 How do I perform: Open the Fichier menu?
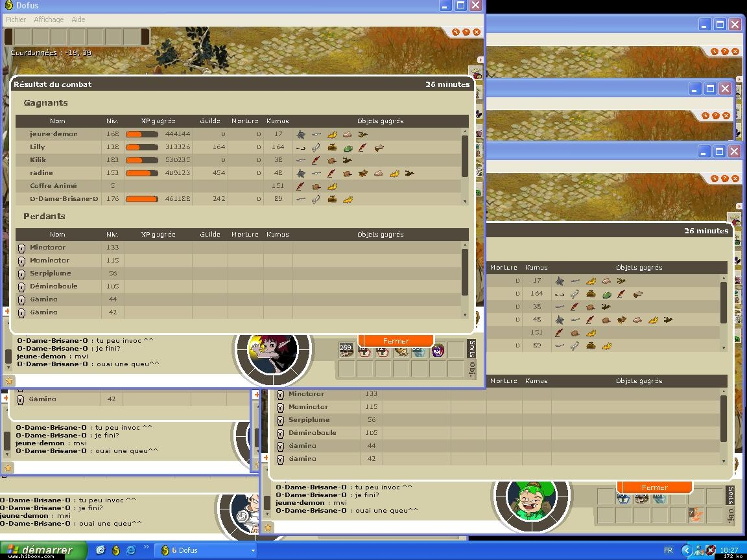pos(16,19)
